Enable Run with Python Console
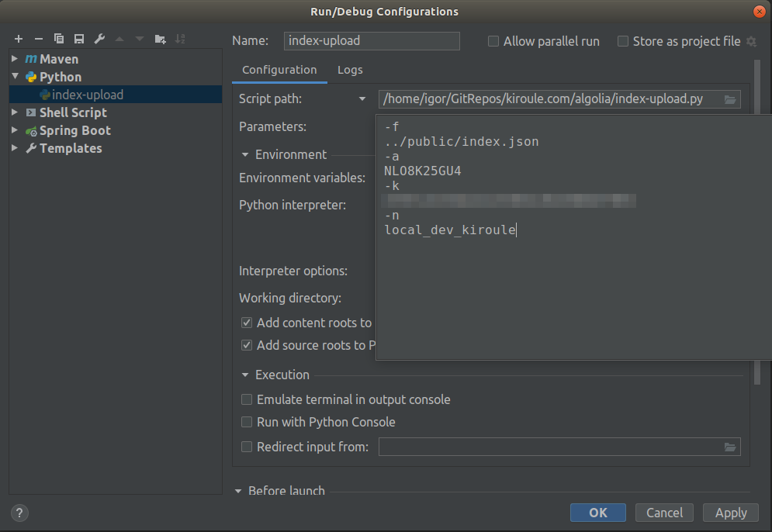 coord(247,422)
